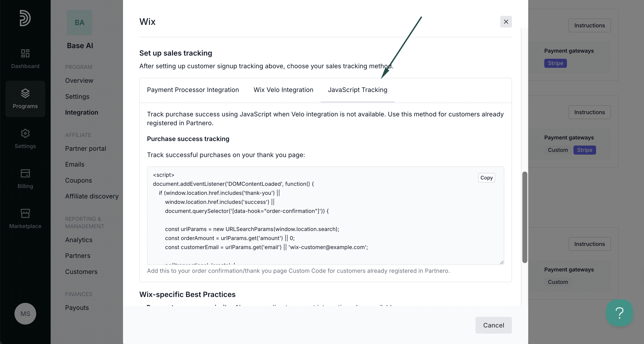This screenshot has width=644, height=344.
Task: Click the Partnero logo at top left
Action: [25, 18]
